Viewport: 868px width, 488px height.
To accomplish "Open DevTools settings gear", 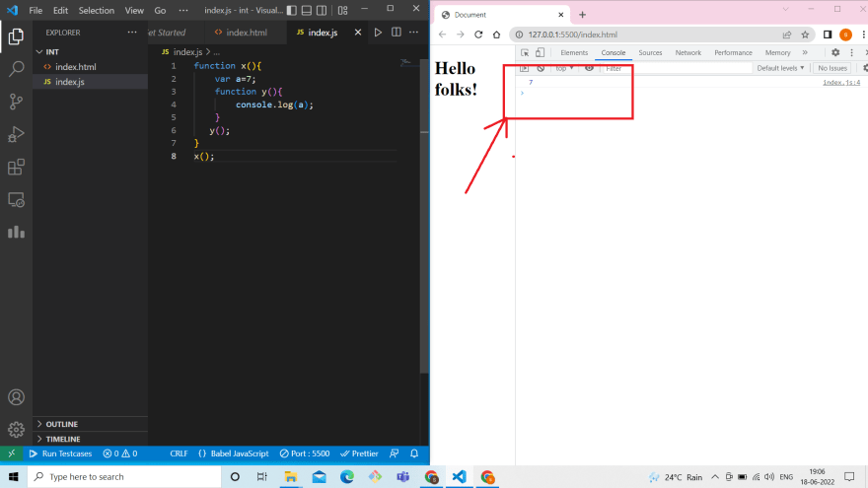I will tap(835, 52).
